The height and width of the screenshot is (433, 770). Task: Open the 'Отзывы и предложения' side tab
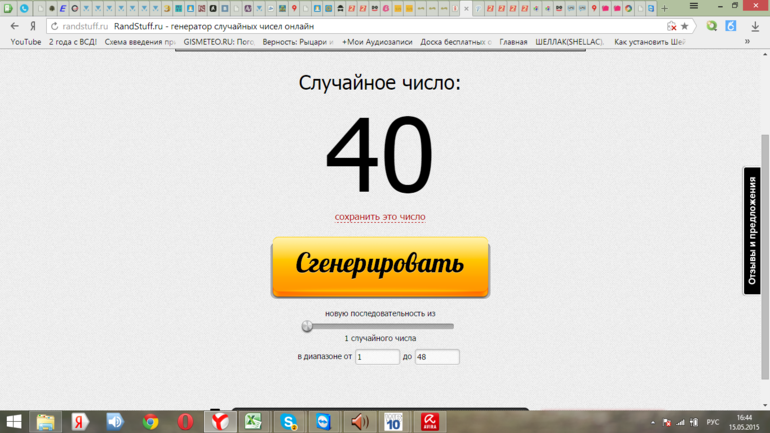click(x=752, y=231)
